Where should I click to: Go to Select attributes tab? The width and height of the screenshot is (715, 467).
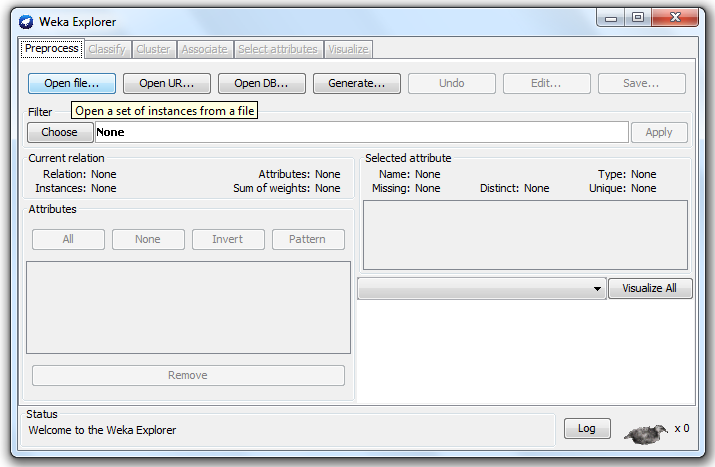(x=278, y=49)
